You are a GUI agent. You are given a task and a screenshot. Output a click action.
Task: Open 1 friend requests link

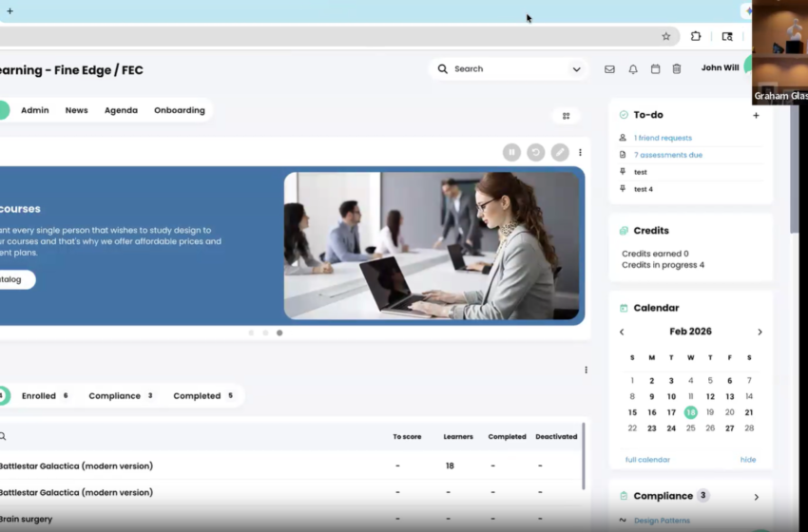(x=663, y=138)
